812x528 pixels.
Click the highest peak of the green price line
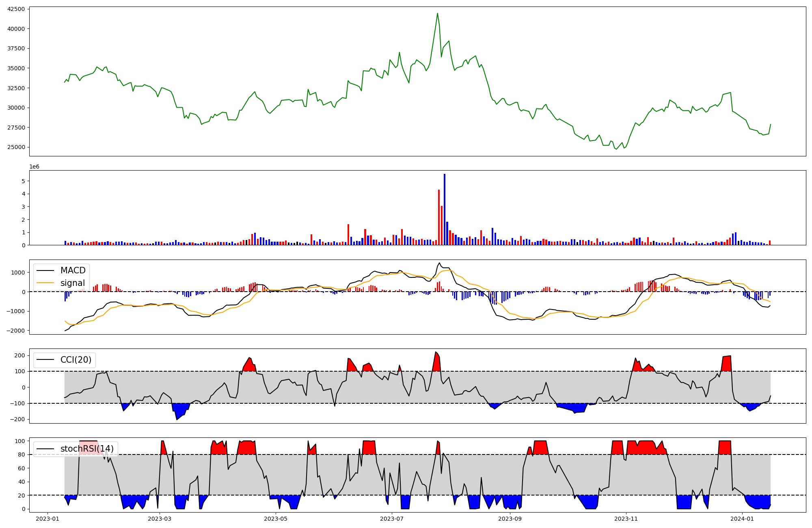[437, 13]
